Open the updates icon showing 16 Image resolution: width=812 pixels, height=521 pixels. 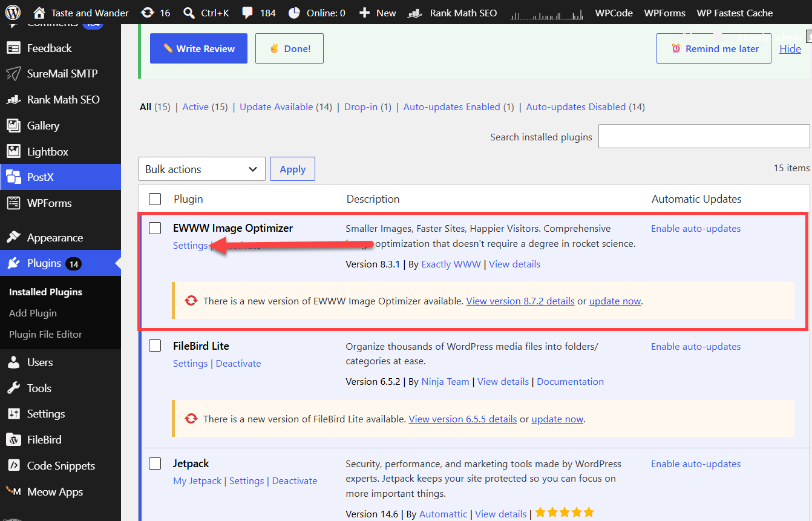pos(146,13)
